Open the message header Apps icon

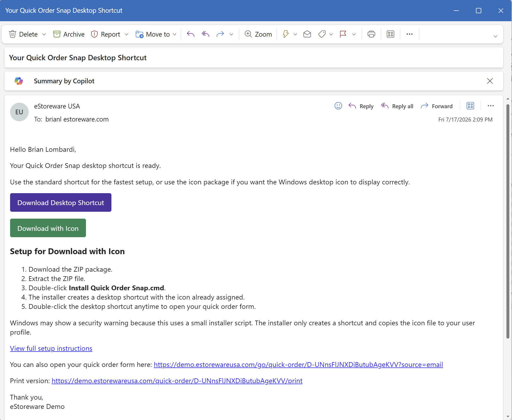pos(470,106)
